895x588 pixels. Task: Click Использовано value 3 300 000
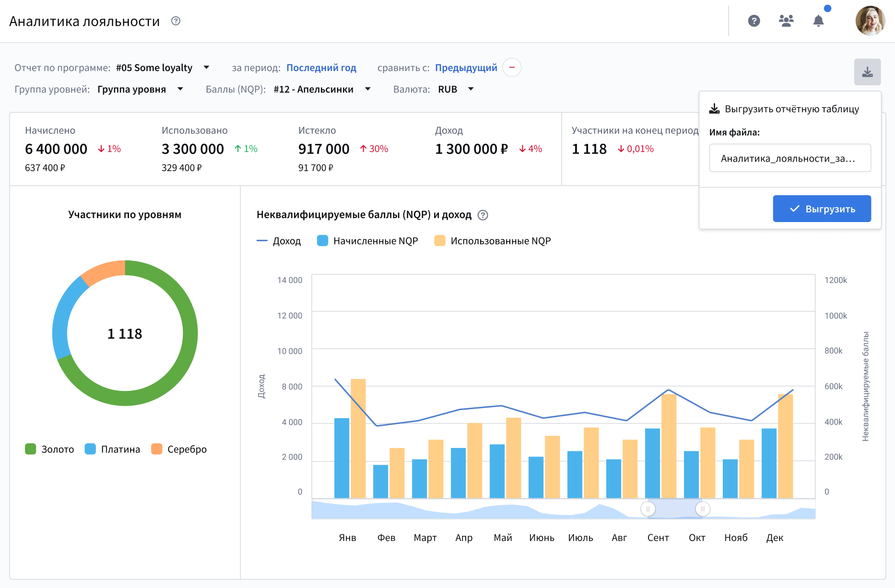click(x=193, y=149)
